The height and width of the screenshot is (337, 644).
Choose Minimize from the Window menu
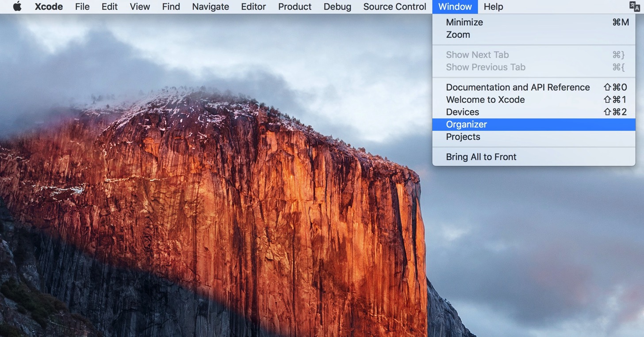click(x=534, y=22)
